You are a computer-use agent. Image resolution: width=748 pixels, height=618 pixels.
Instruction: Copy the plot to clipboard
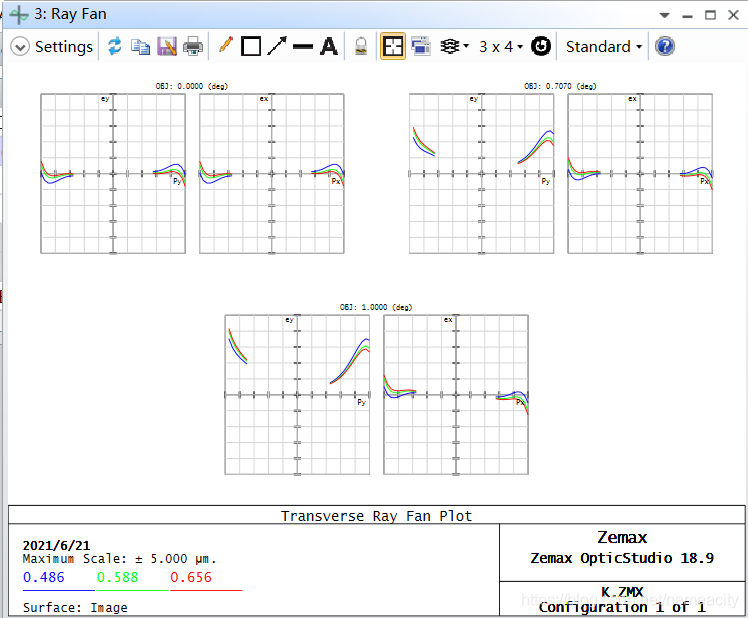point(140,47)
